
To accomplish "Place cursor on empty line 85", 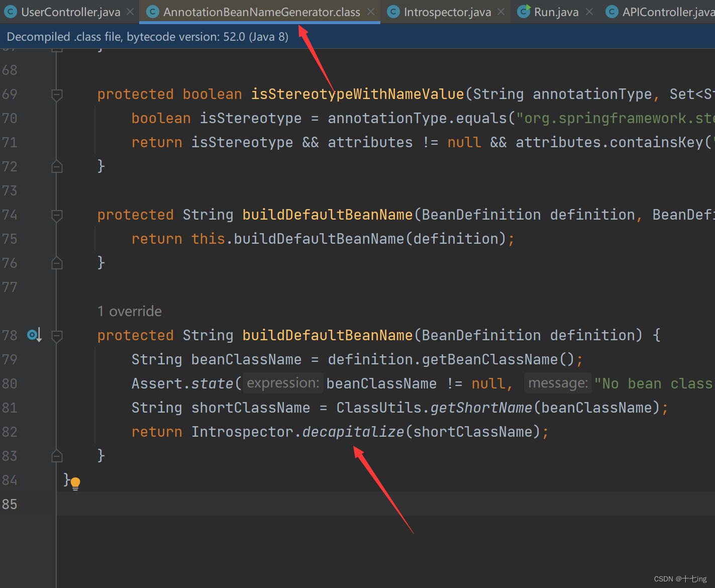I will 385,504.
